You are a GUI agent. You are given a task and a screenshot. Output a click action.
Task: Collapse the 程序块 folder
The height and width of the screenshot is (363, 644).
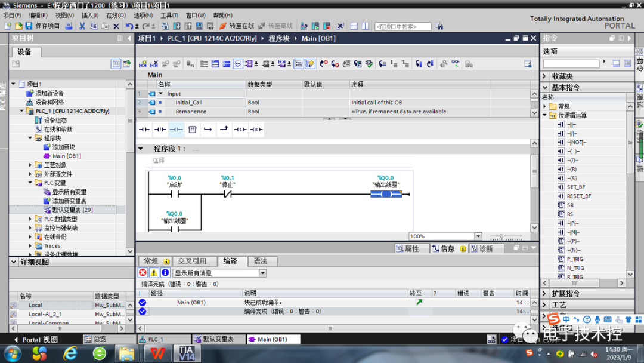coord(30,138)
